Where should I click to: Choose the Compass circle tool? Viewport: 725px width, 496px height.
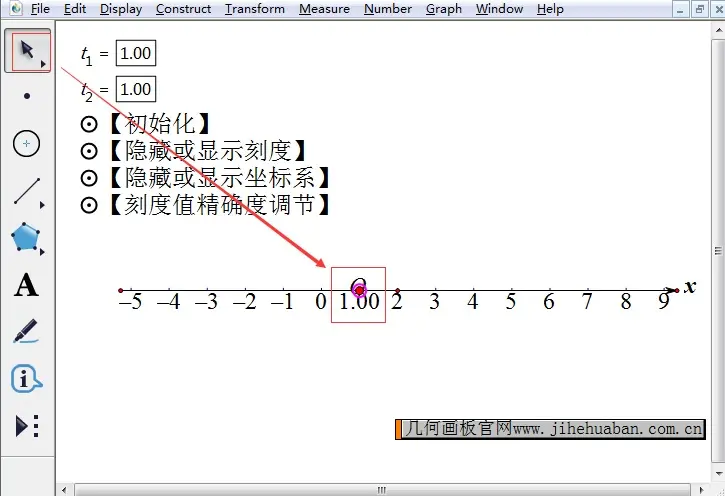click(x=27, y=144)
